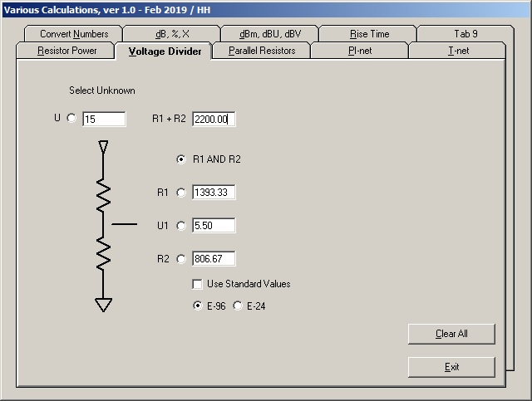Choose R1 as the unknown

(181, 193)
